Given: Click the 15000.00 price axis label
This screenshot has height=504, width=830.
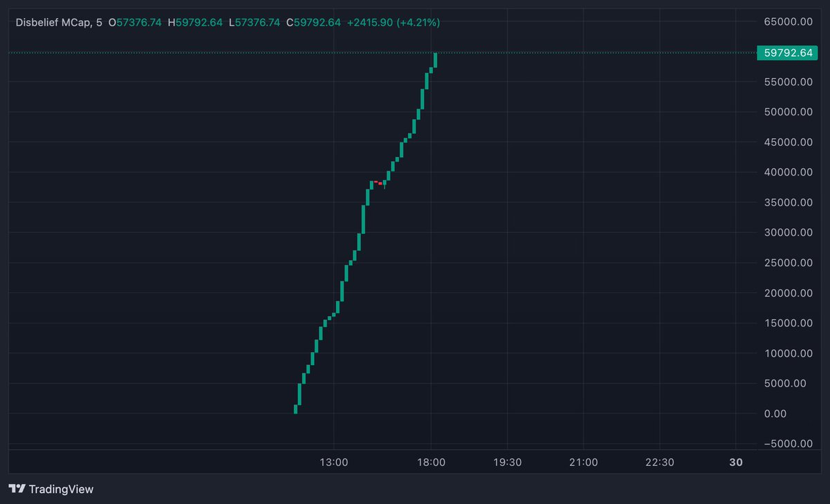Looking at the screenshot, I should coord(788,323).
